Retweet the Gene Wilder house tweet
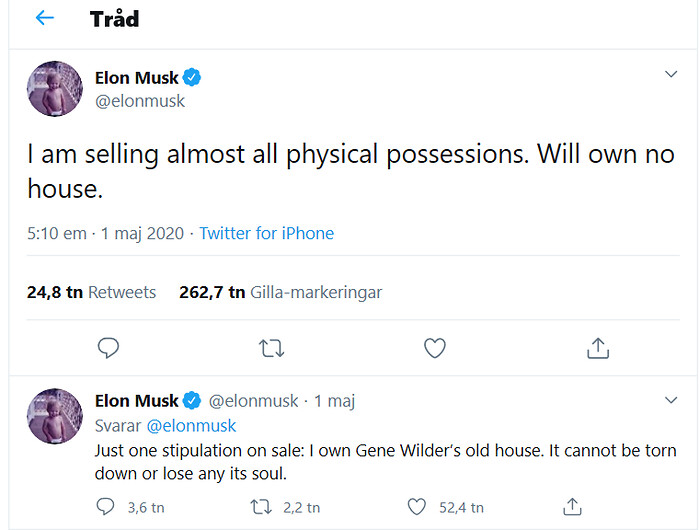 click(261, 507)
